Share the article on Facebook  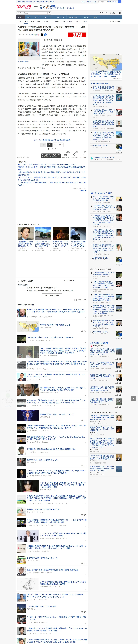click(45, 35)
